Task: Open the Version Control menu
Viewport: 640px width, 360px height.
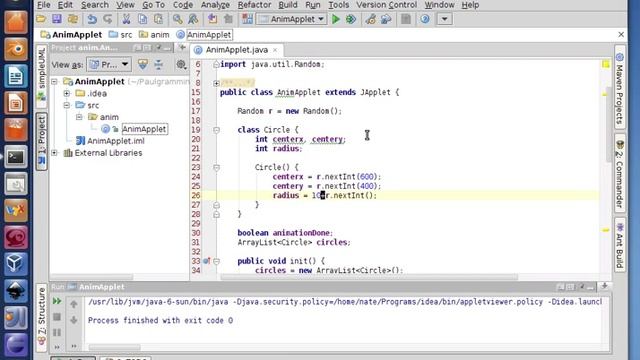Action: pyautogui.click(x=386, y=5)
